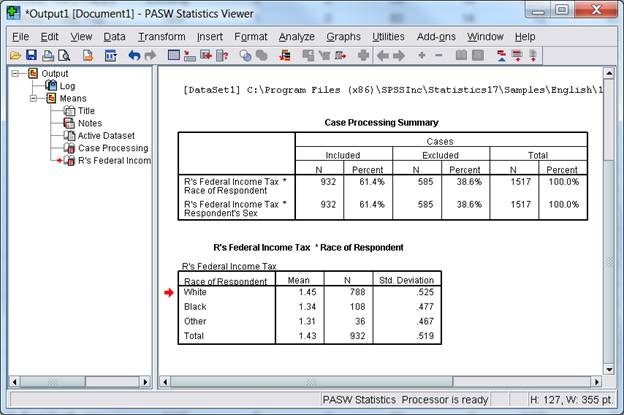Open the Data menu

(115, 37)
